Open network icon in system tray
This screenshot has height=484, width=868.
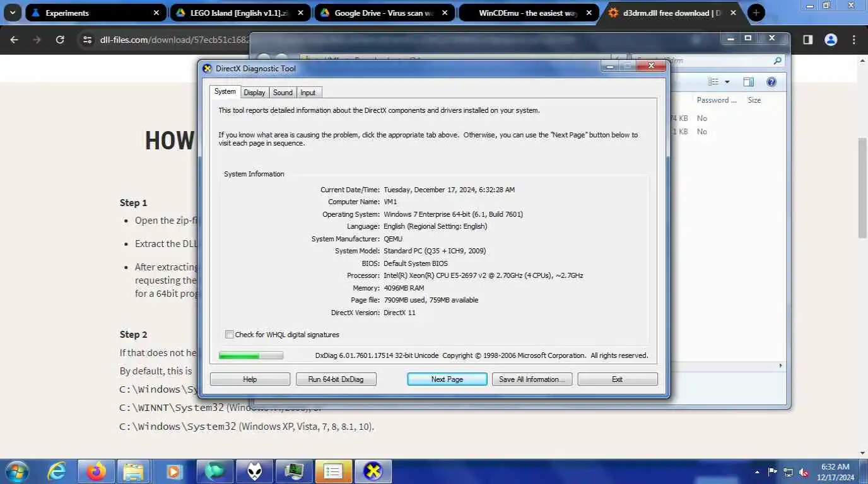coord(788,471)
